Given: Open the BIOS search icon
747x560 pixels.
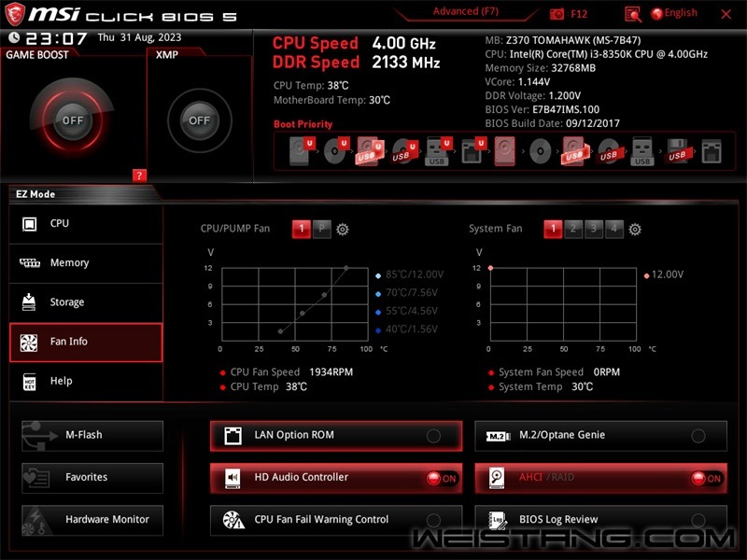Looking at the screenshot, I should (633, 14).
